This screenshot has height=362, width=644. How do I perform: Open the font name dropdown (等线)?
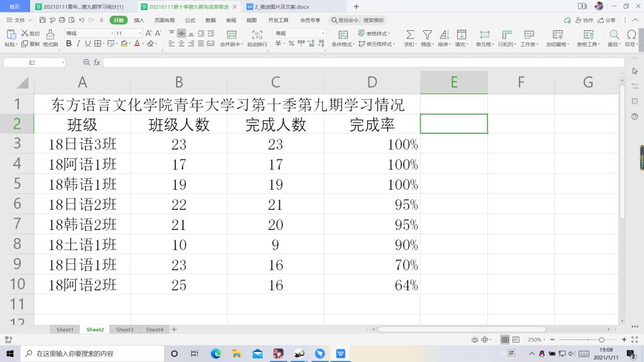[87, 33]
